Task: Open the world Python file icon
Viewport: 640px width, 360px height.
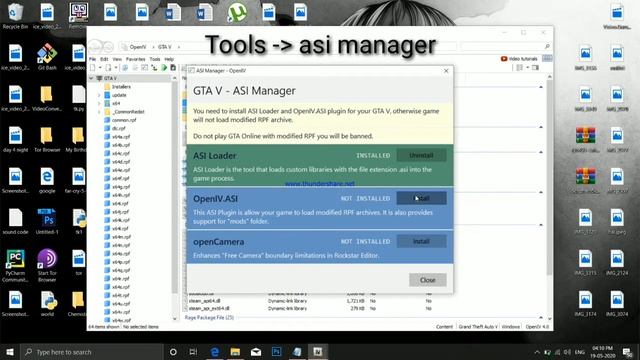Action: coord(47,304)
